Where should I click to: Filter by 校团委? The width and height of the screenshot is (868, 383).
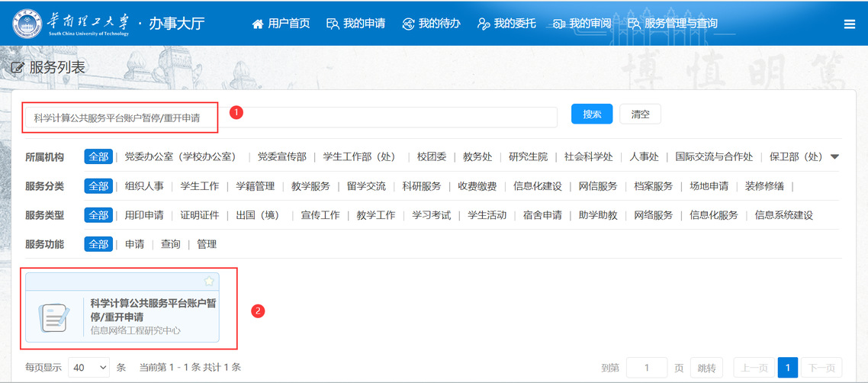(x=432, y=156)
